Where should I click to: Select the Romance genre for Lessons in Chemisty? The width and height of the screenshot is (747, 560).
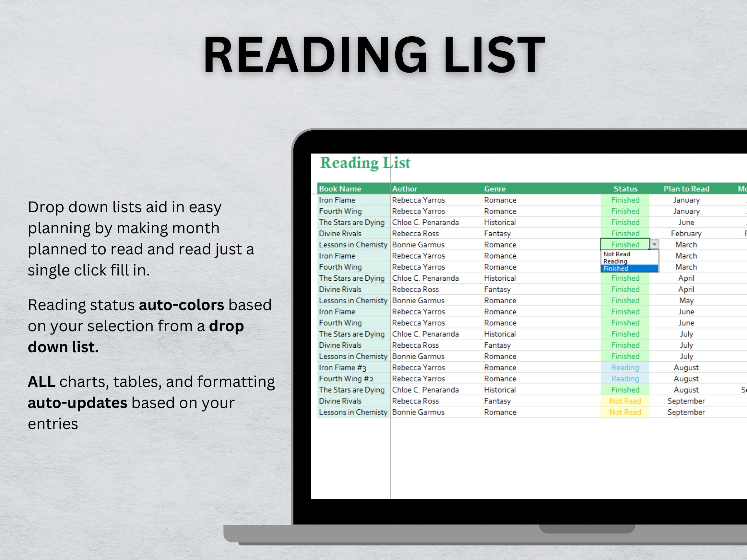(x=500, y=244)
